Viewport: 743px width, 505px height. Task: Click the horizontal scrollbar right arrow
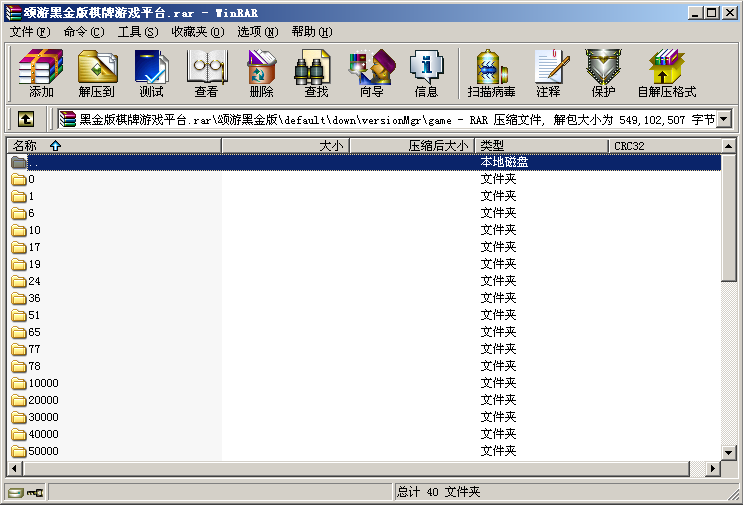[x=713, y=468]
